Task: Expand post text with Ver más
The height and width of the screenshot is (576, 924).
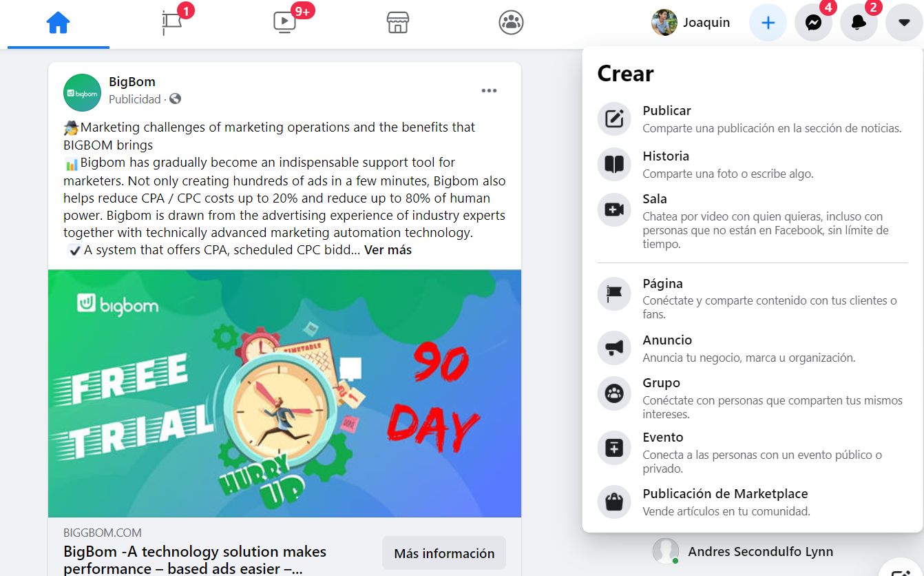Action: coord(388,250)
